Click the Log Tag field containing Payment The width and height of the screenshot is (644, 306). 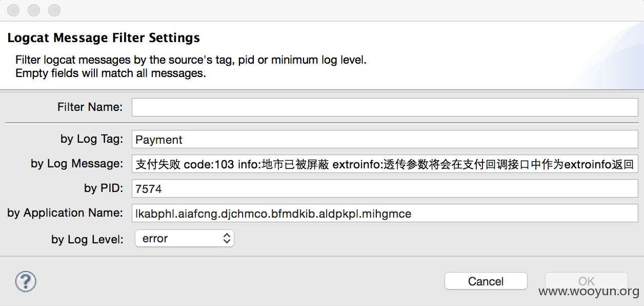[385, 139]
